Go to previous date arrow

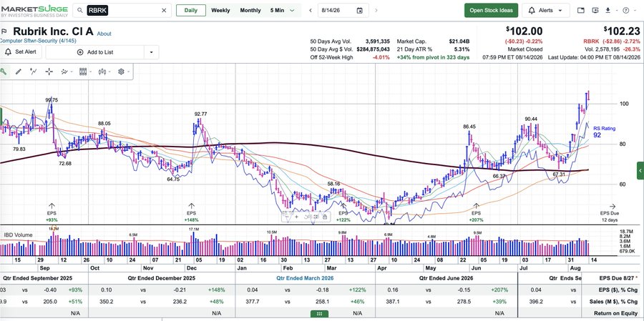pyautogui.click(x=311, y=10)
